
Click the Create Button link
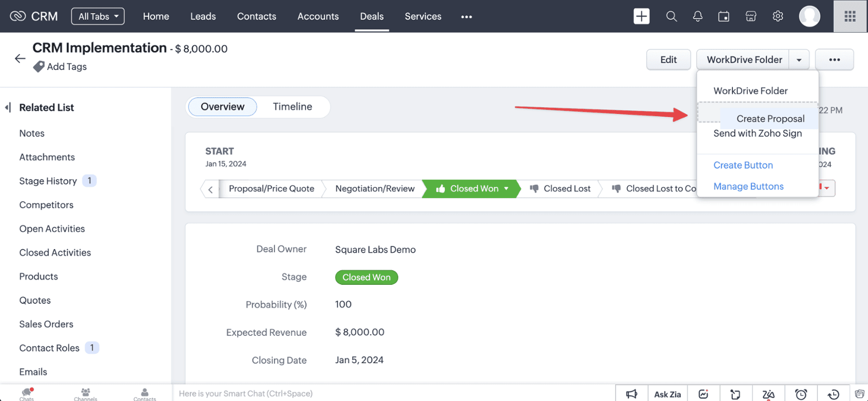pyautogui.click(x=743, y=165)
